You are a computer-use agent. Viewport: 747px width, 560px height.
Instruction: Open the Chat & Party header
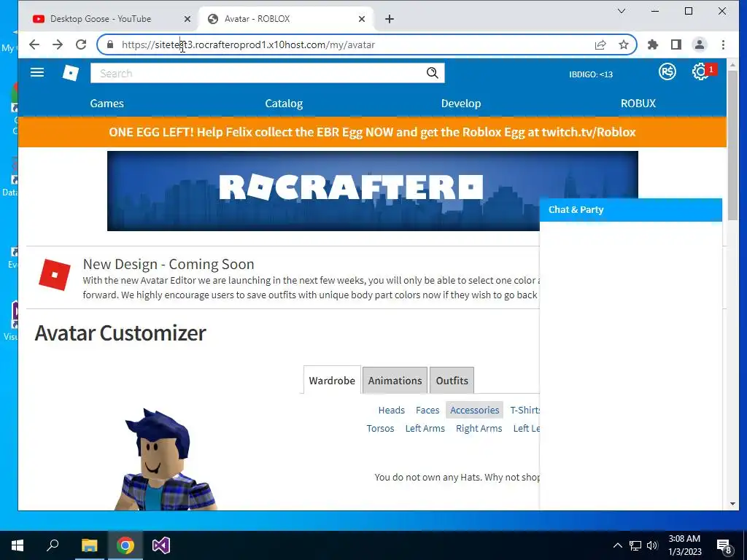630,209
